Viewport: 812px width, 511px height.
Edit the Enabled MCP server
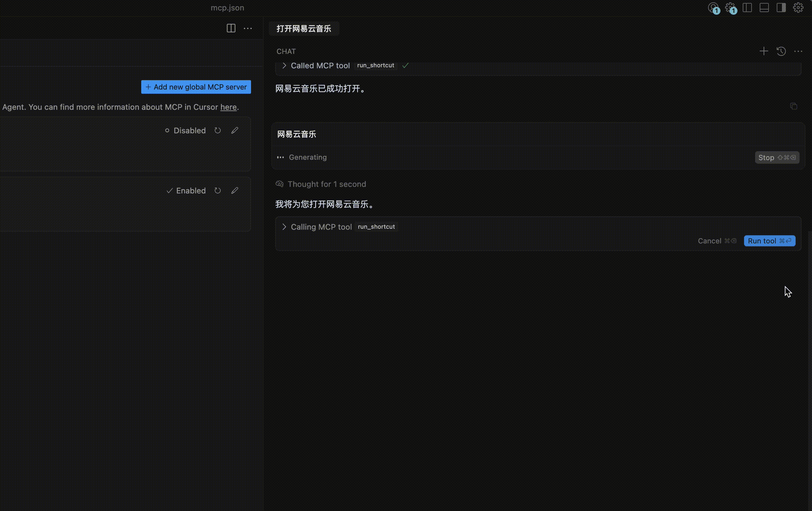pyautogui.click(x=235, y=191)
